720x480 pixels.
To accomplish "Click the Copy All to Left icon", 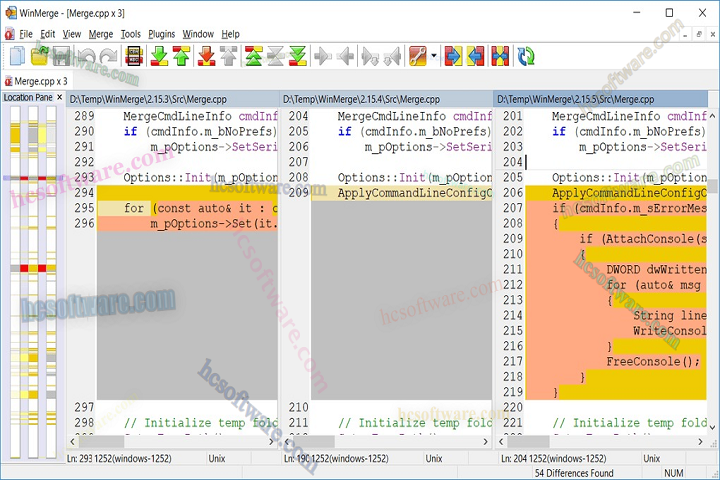I will pos(476,56).
